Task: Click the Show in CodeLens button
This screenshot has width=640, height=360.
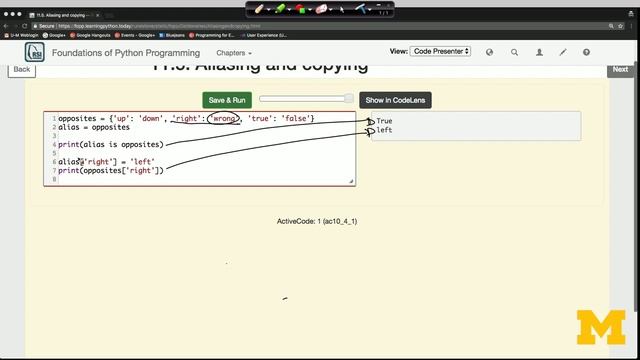Action: click(x=395, y=100)
